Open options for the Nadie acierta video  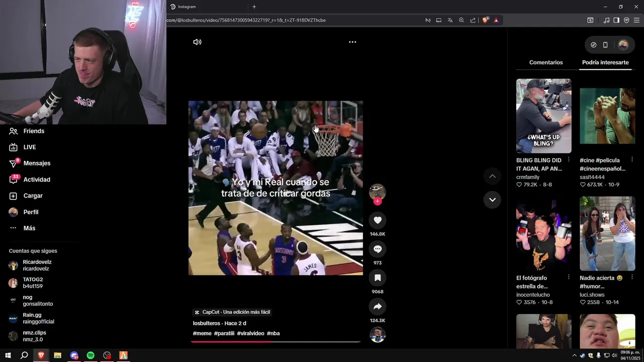632,277
